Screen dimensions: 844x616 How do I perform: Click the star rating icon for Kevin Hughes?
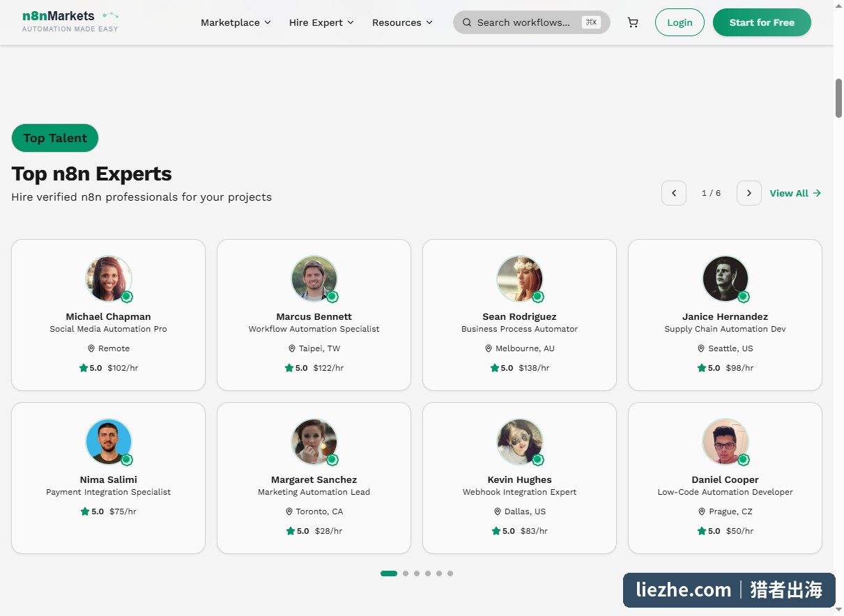tap(496, 531)
